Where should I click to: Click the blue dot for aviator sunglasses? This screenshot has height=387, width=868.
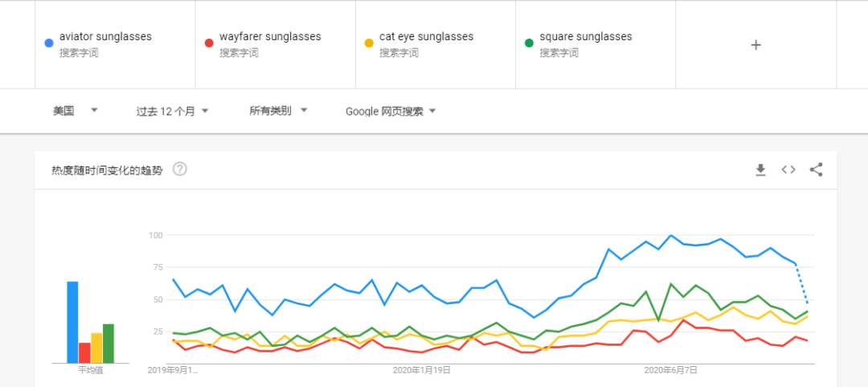49,43
